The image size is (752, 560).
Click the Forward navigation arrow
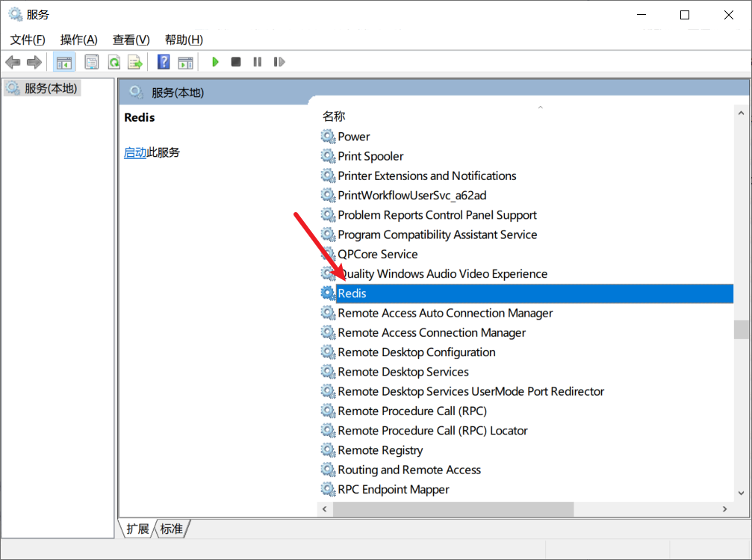[x=34, y=61]
